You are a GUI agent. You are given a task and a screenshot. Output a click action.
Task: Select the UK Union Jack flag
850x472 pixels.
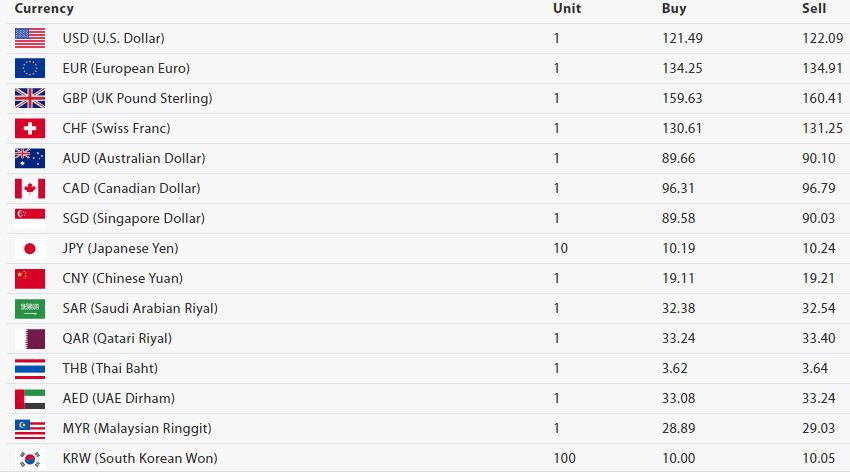30,99
